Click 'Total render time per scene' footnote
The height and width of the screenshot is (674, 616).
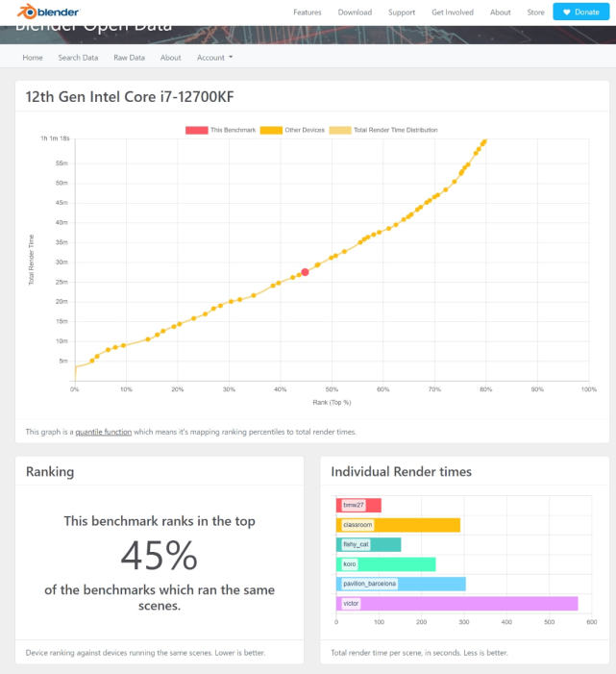pyautogui.click(x=419, y=653)
